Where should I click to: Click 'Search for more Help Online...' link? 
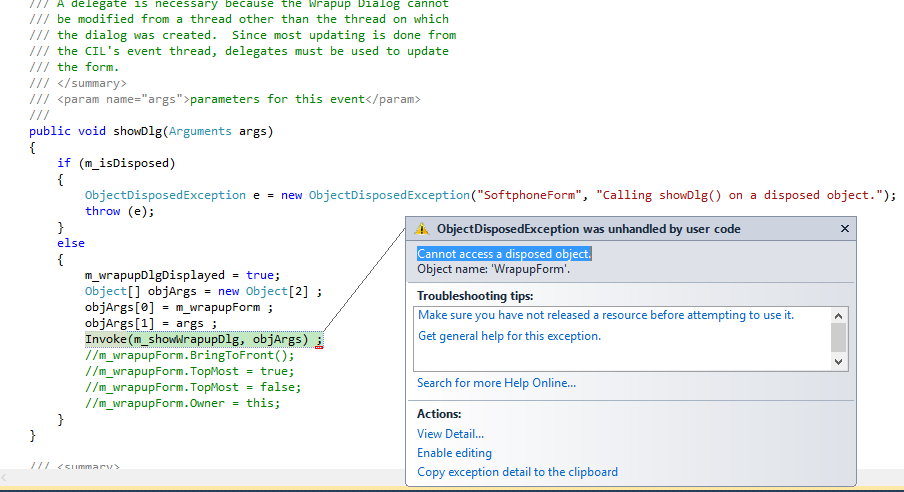click(x=496, y=383)
